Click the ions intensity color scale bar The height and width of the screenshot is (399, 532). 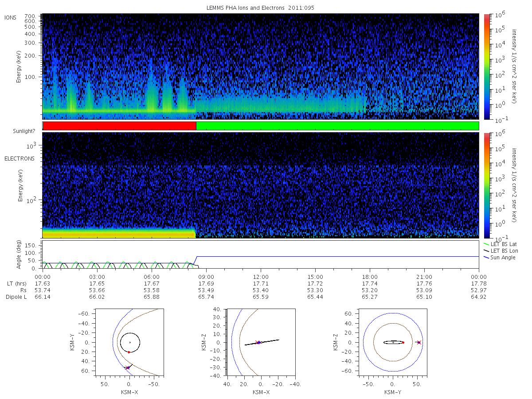pyautogui.click(x=487, y=66)
